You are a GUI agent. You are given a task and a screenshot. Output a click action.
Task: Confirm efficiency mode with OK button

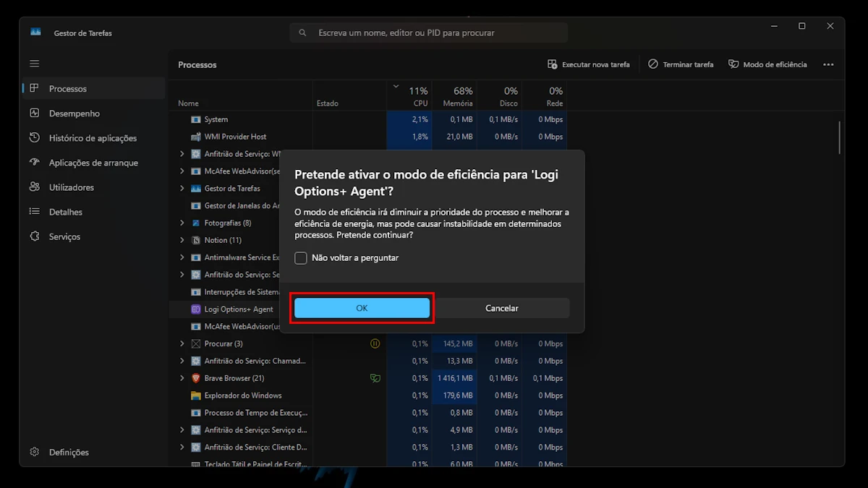pos(362,308)
